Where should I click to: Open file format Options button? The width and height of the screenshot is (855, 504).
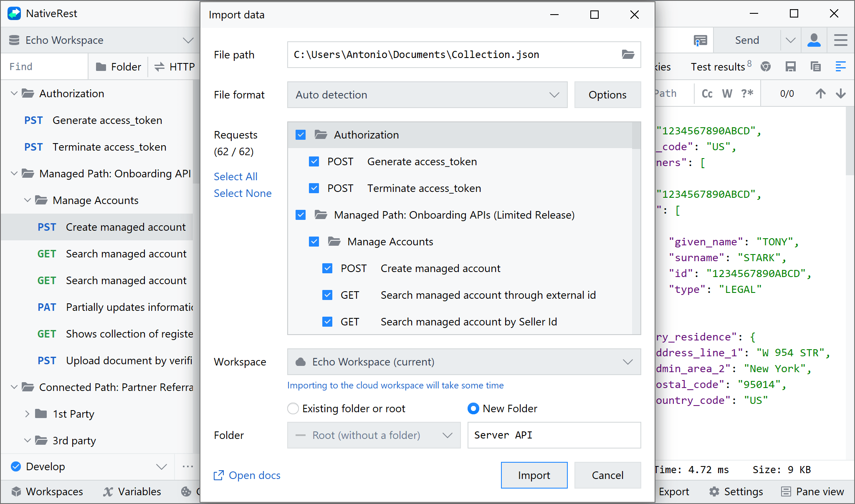607,95
